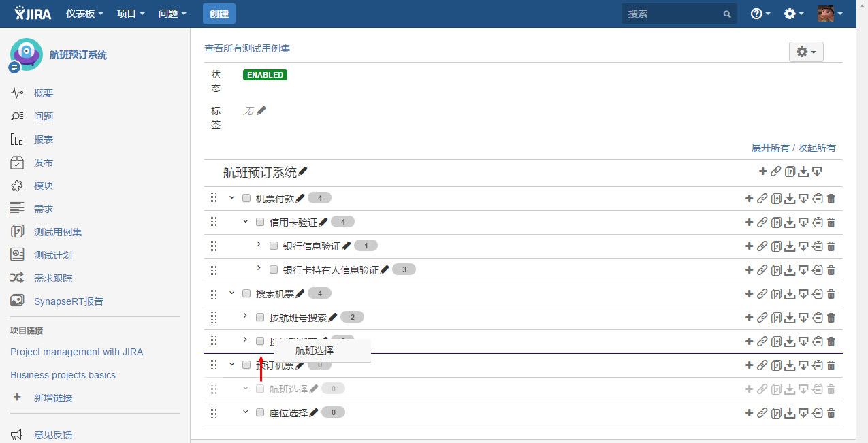Open 测试计划 in the sidebar
Viewport: 868px width, 443px height.
53,255
